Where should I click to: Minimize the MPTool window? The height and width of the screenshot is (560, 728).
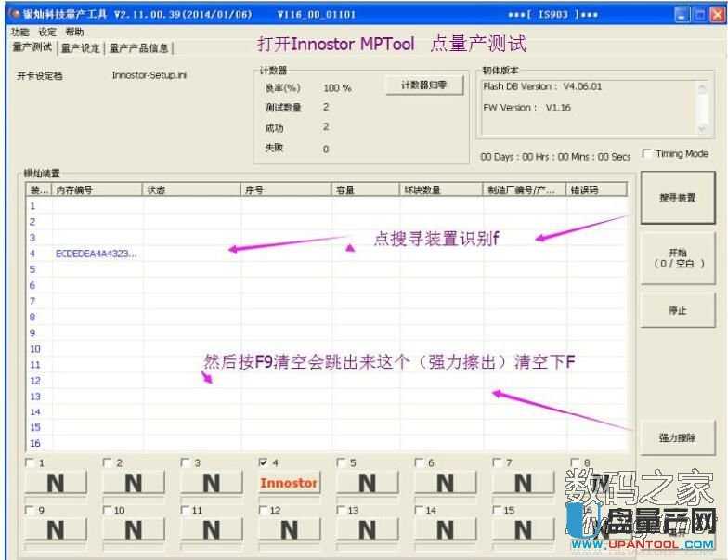pos(682,15)
